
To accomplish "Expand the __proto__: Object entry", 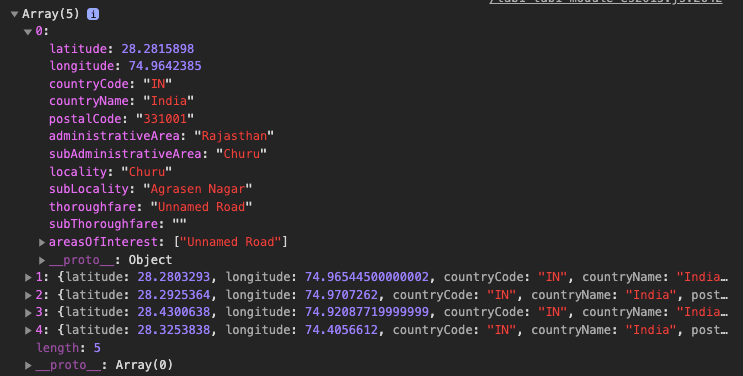I will (42, 260).
